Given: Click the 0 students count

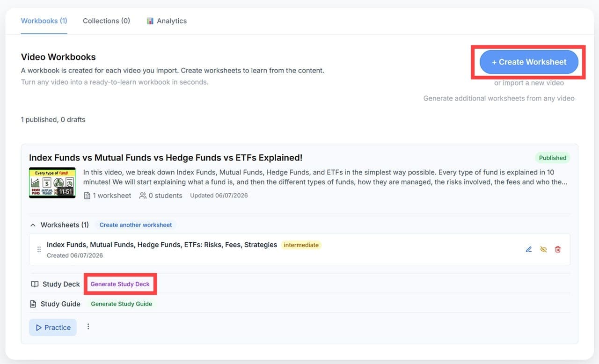Looking at the screenshot, I should coord(161,196).
